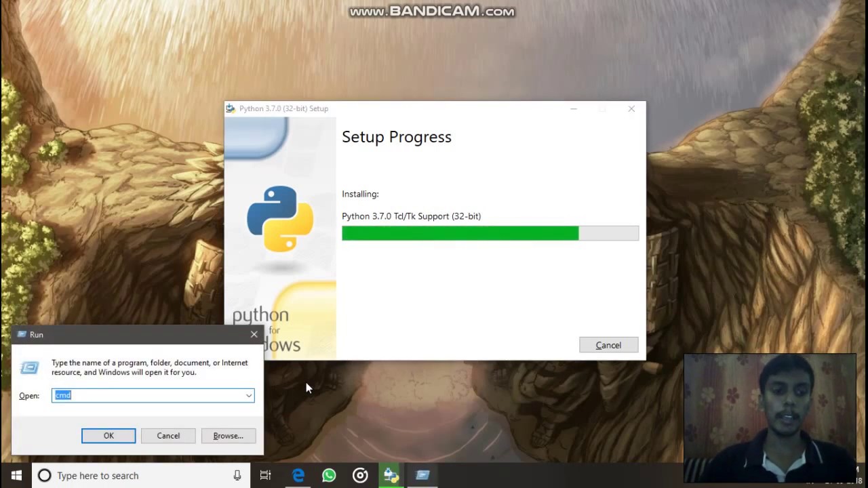Click the Run program icon beside description
The height and width of the screenshot is (488, 868).
[x=29, y=367]
